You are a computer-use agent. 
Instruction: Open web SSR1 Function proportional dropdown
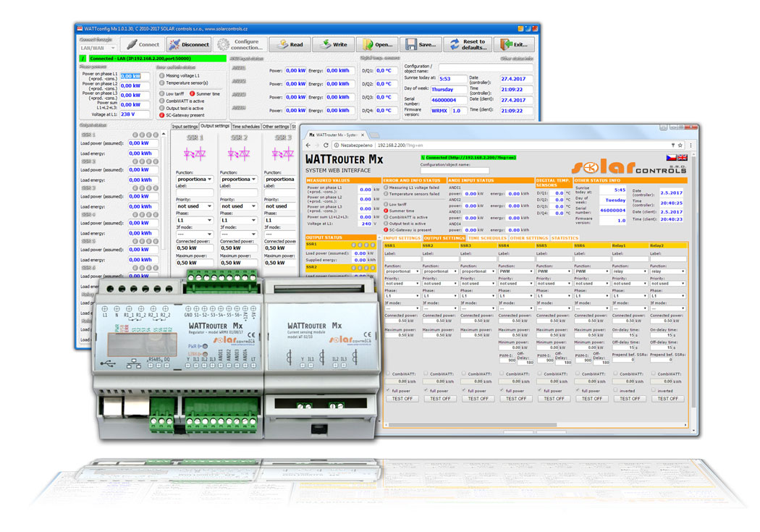click(402, 271)
